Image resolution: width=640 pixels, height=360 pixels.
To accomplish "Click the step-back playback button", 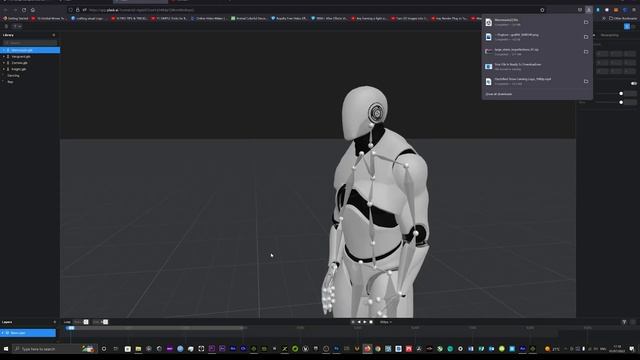I will coord(359,322).
